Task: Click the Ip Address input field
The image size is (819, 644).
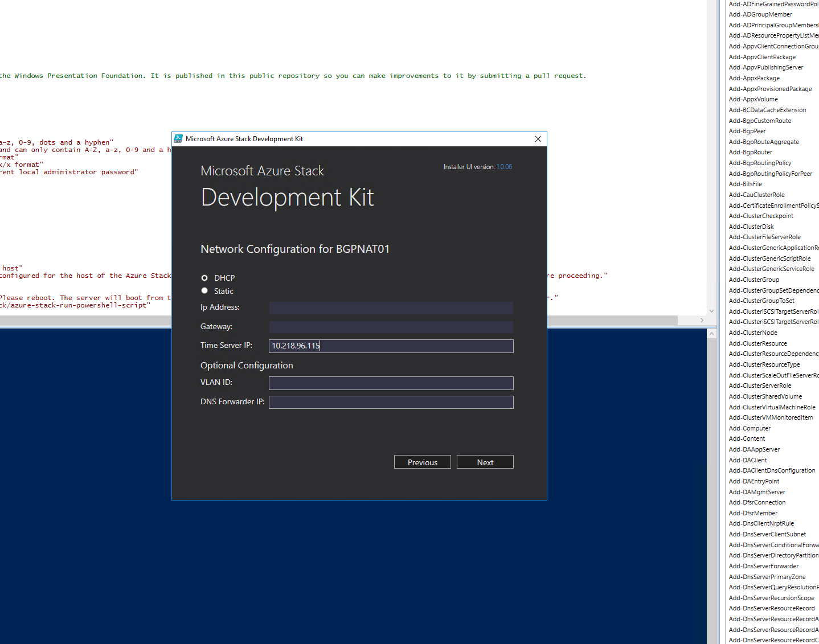Action: point(391,308)
